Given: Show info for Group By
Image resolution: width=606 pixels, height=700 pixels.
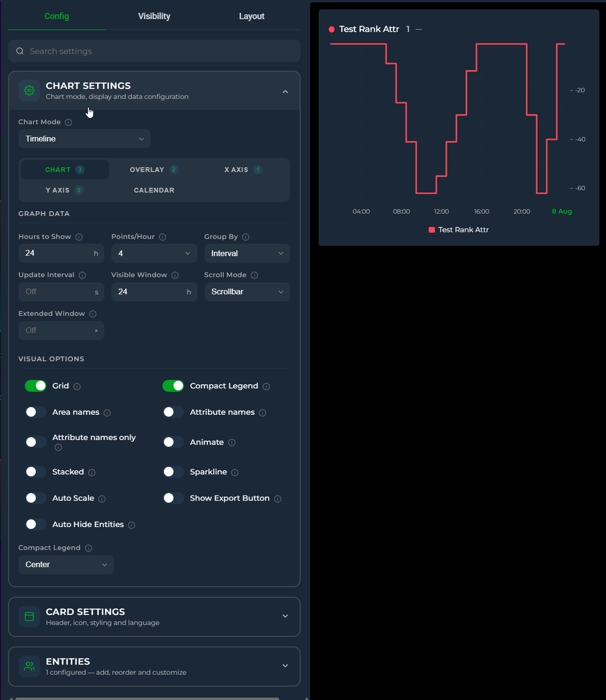Looking at the screenshot, I should pos(246,237).
